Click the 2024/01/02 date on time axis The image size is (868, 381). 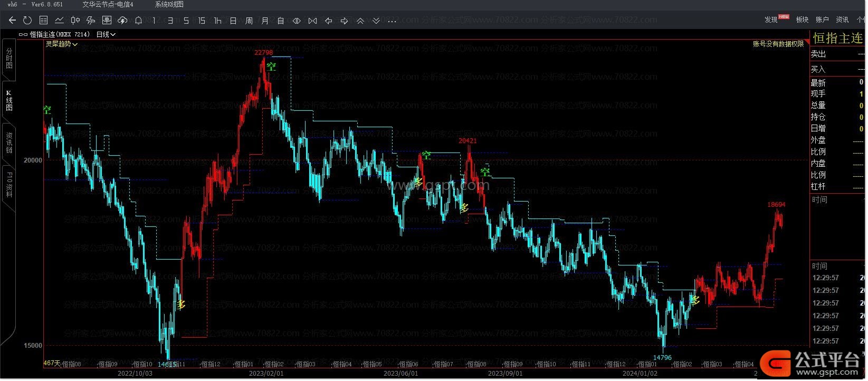[640, 374]
